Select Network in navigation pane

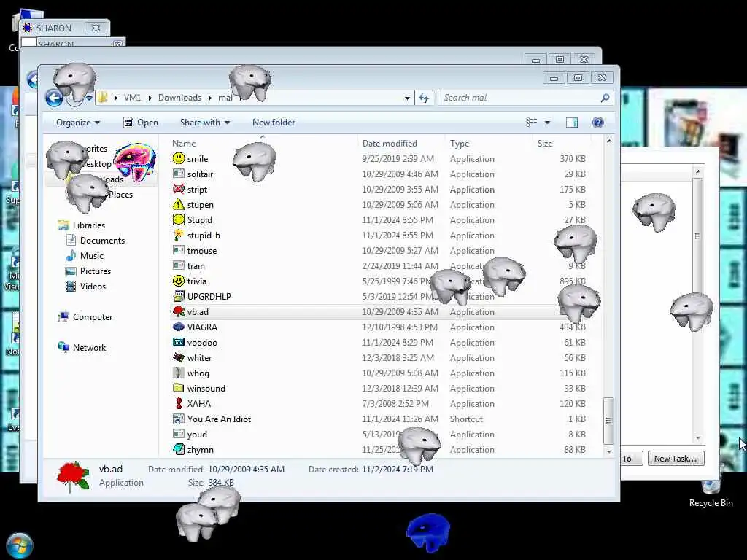89,348
